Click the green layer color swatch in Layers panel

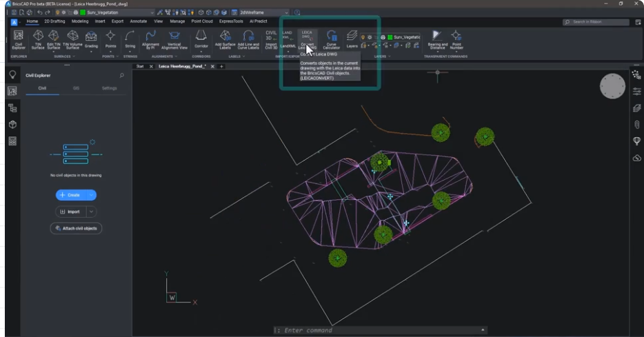click(390, 37)
